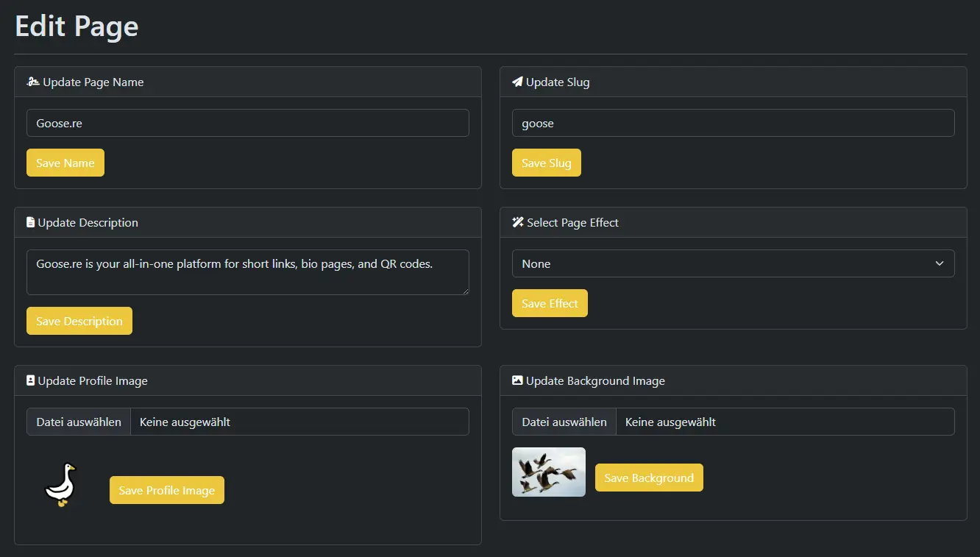Viewport: 980px width, 557px height.
Task: Open the page effect dropdown showing None
Action: (x=734, y=263)
